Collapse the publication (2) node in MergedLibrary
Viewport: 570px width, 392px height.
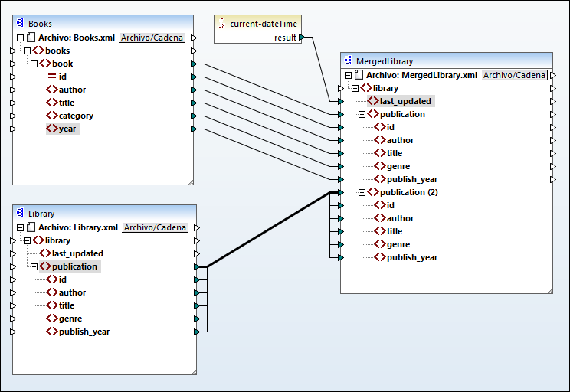[x=362, y=192]
